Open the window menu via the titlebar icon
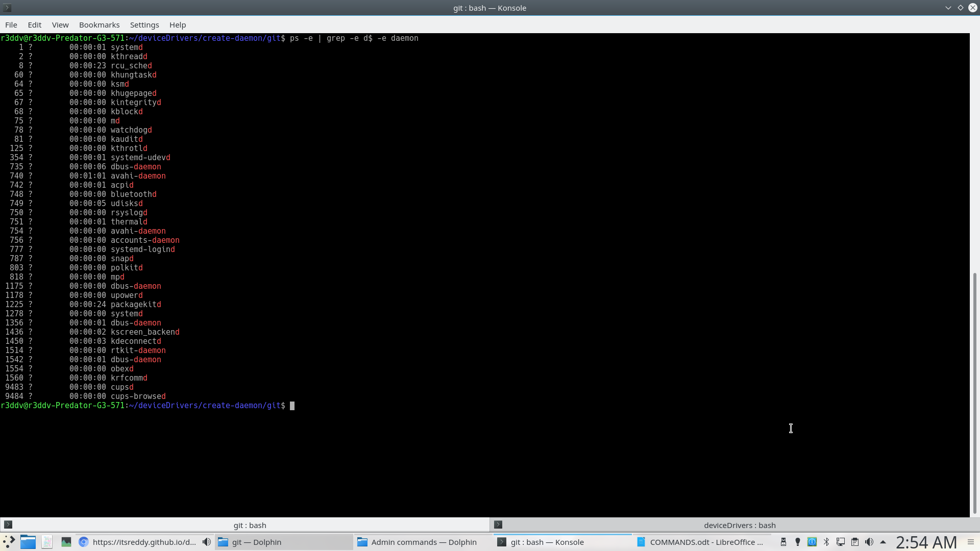980x551 pixels. [7, 8]
